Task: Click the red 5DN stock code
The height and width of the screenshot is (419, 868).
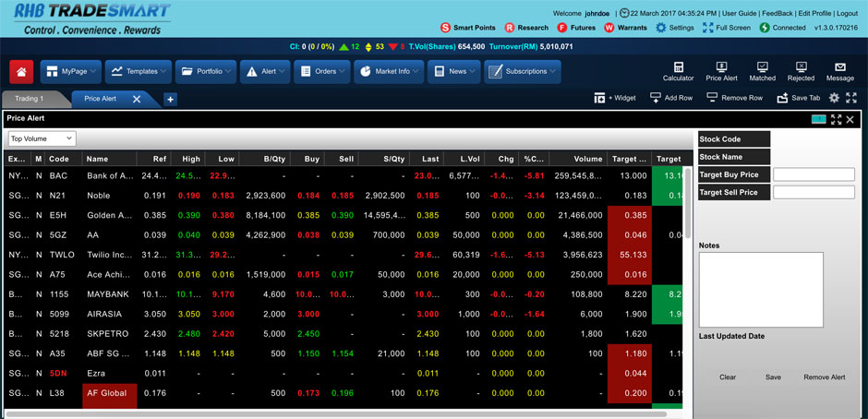Action: click(x=57, y=374)
